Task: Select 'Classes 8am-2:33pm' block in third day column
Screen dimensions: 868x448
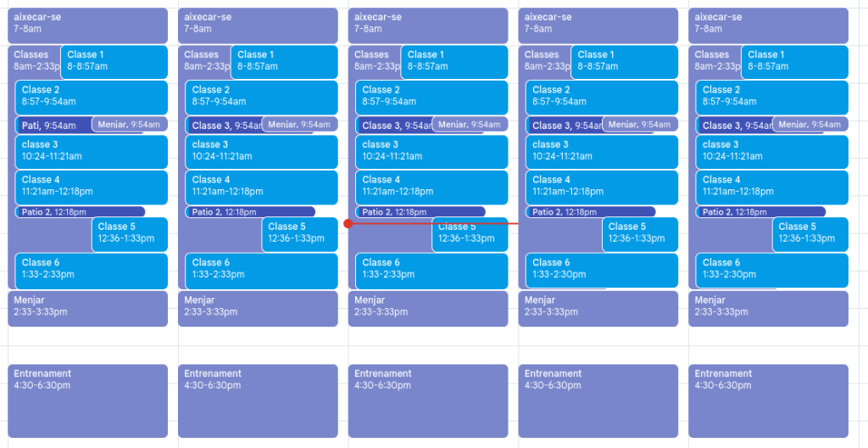Action: click(373, 60)
